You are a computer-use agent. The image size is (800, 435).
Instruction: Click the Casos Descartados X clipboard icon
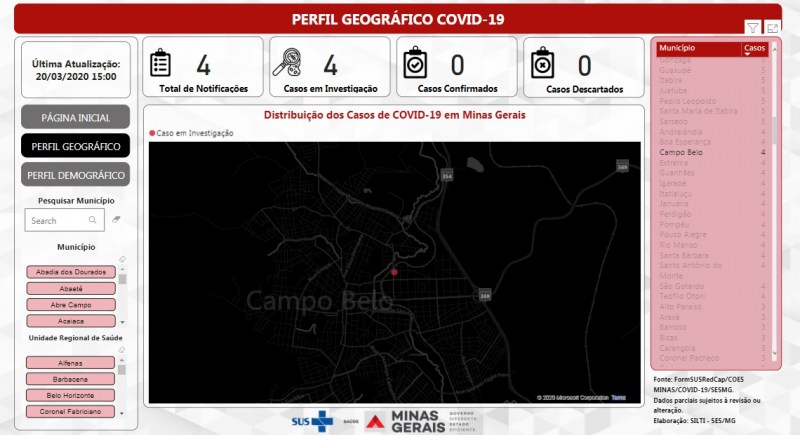[x=542, y=62]
